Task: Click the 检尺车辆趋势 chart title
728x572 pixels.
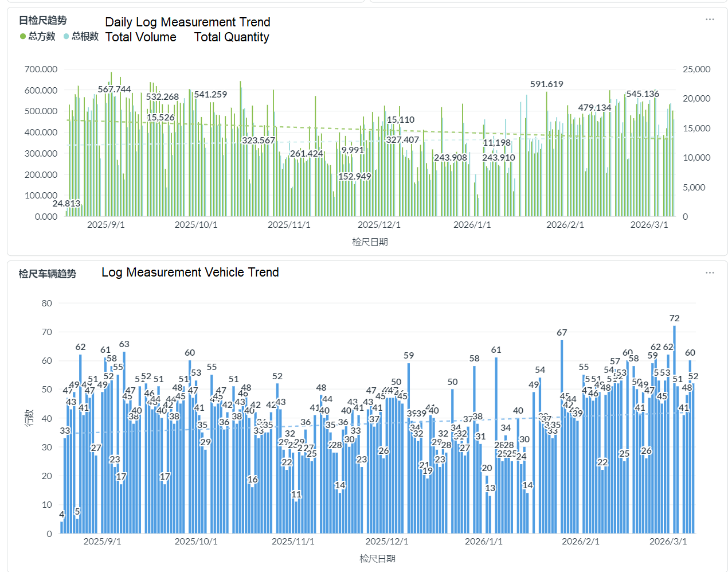Action: [x=47, y=274]
